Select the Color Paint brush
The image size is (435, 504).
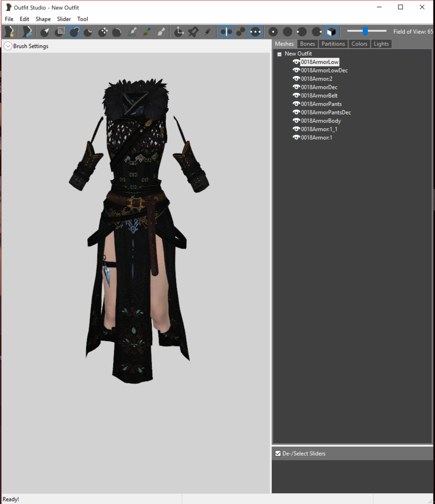click(147, 32)
